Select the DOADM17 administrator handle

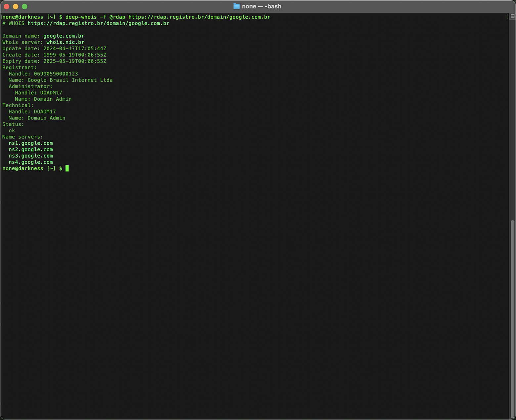51,93
